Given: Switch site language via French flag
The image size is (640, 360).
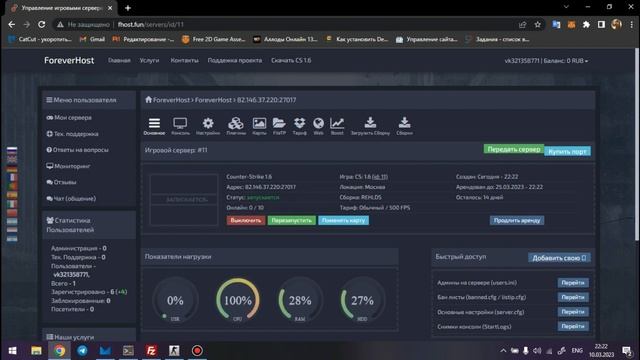Looking at the screenshot, I should [12, 177].
